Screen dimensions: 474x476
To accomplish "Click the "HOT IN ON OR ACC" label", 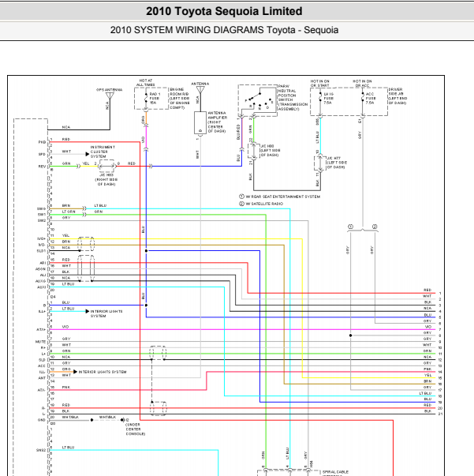I will tap(362, 83).
